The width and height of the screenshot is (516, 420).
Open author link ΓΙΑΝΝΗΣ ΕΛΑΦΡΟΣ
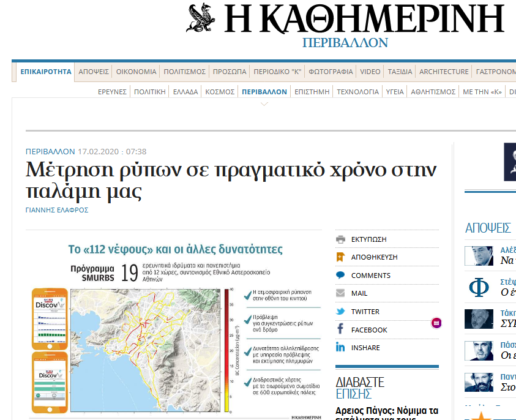click(x=57, y=210)
